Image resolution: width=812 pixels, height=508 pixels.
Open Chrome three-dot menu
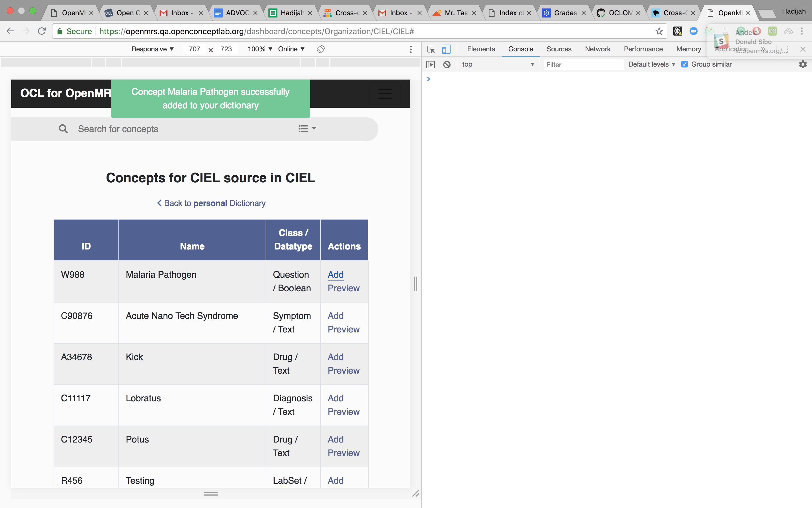point(802,31)
